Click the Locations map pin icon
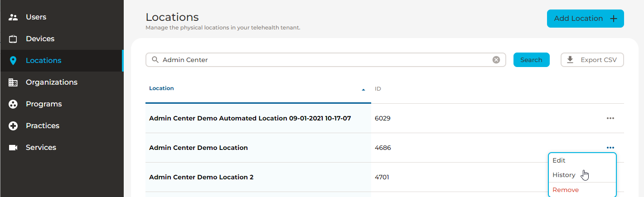Screen dimensions: 644x197 13,61
